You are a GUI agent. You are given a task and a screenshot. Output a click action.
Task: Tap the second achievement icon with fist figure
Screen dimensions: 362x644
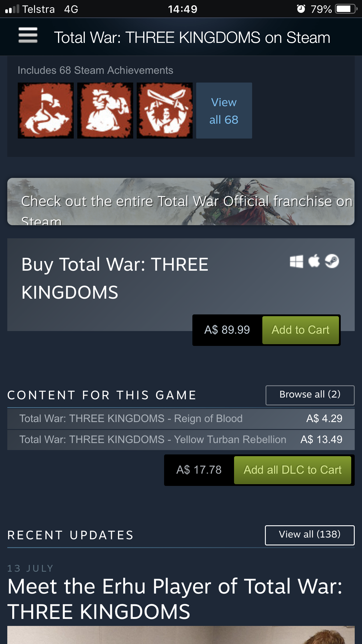click(105, 111)
